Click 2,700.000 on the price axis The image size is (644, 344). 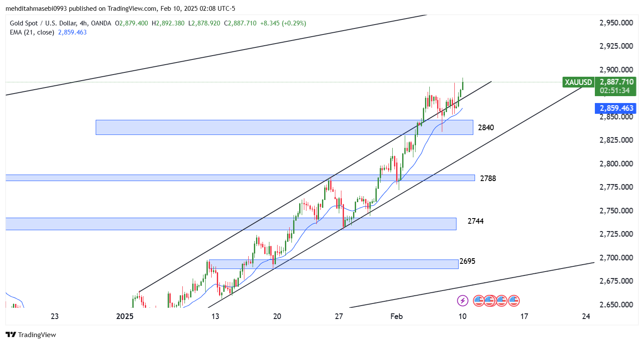point(616,258)
